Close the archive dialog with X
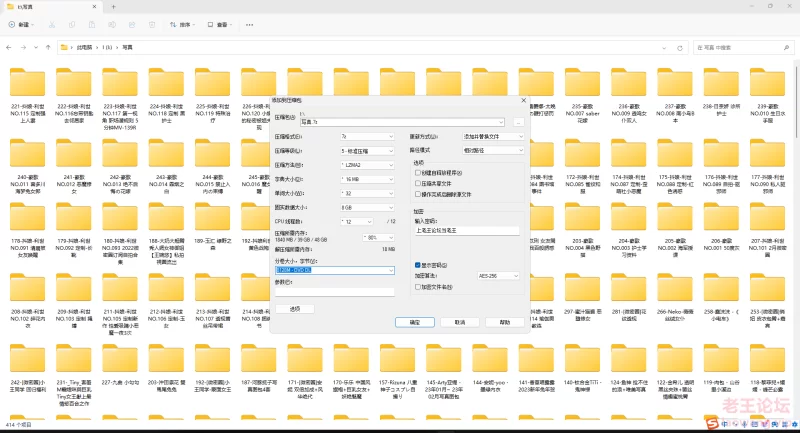This screenshot has width=800, height=433. point(523,100)
